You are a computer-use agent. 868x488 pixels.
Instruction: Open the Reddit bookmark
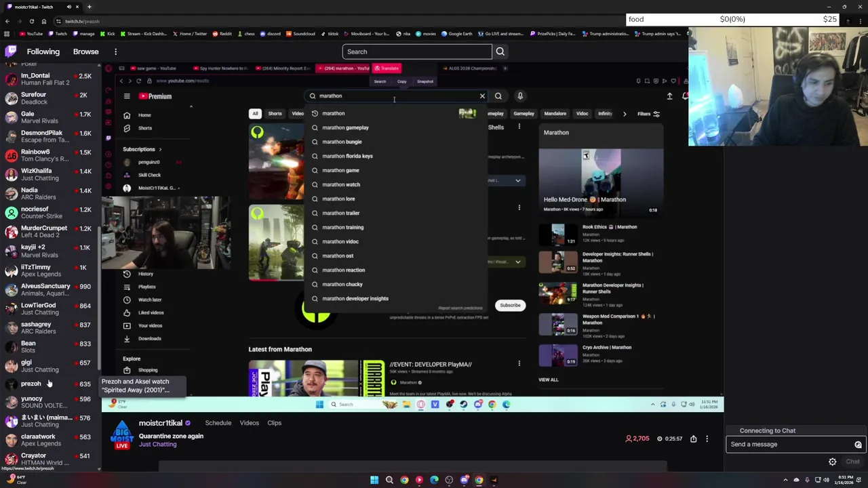pos(222,33)
